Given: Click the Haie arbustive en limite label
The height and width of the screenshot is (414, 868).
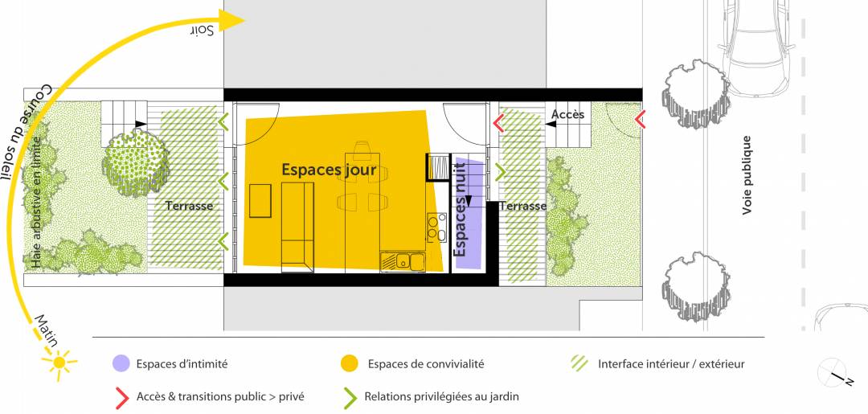Looking at the screenshot, I should [36, 199].
